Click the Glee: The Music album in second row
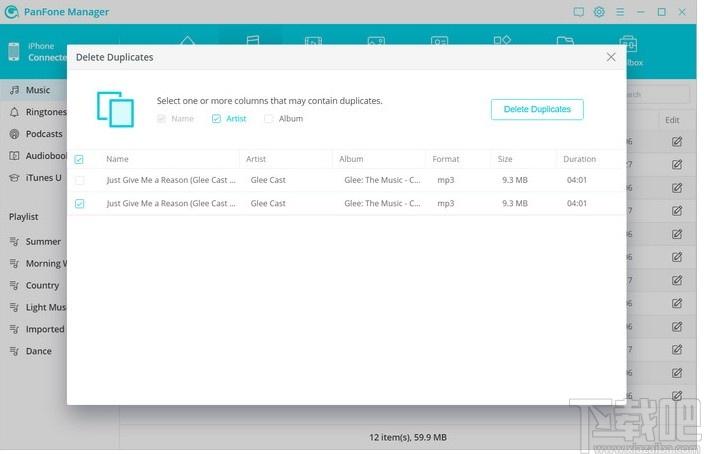Screen dimensions: 704x454 pos(382,203)
